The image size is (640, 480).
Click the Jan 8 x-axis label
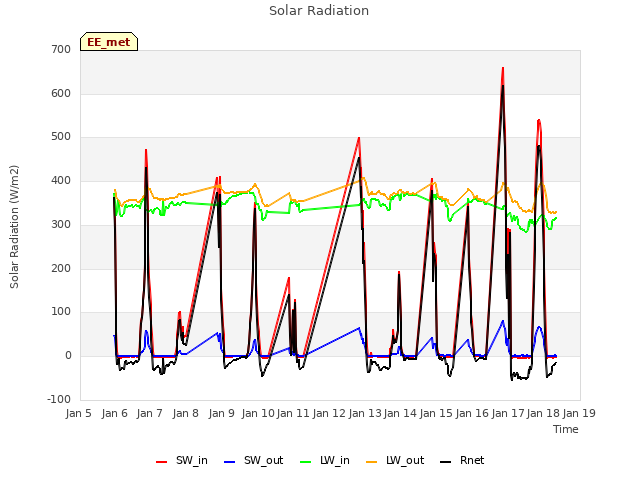pos(186,413)
